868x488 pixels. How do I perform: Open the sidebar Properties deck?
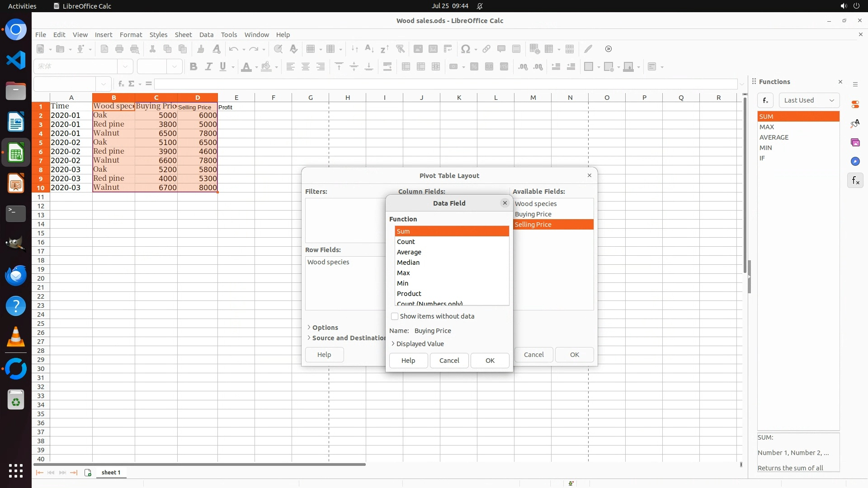pos(855,104)
